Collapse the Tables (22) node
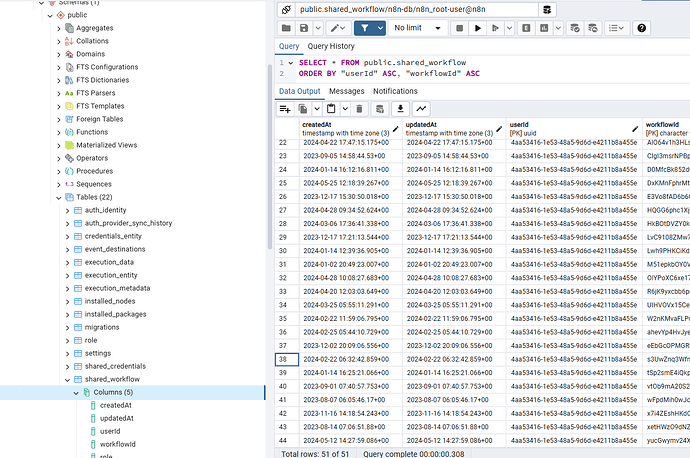The width and height of the screenshot is (690, 458). [59, 198]
